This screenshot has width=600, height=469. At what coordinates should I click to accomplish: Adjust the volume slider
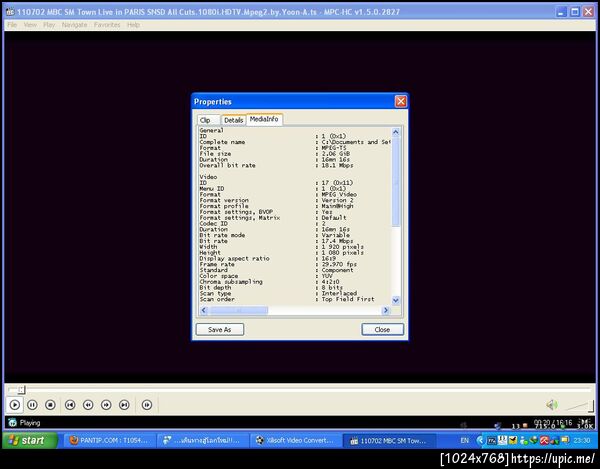pos(579,406)
